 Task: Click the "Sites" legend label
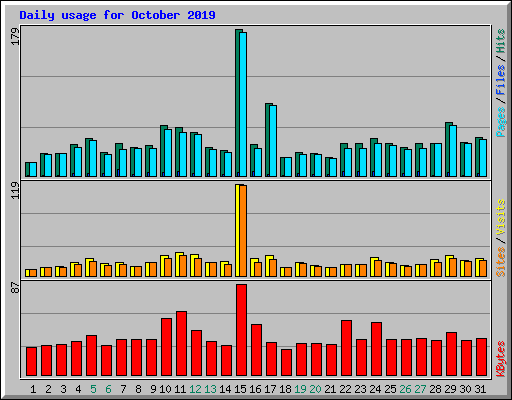501,262
